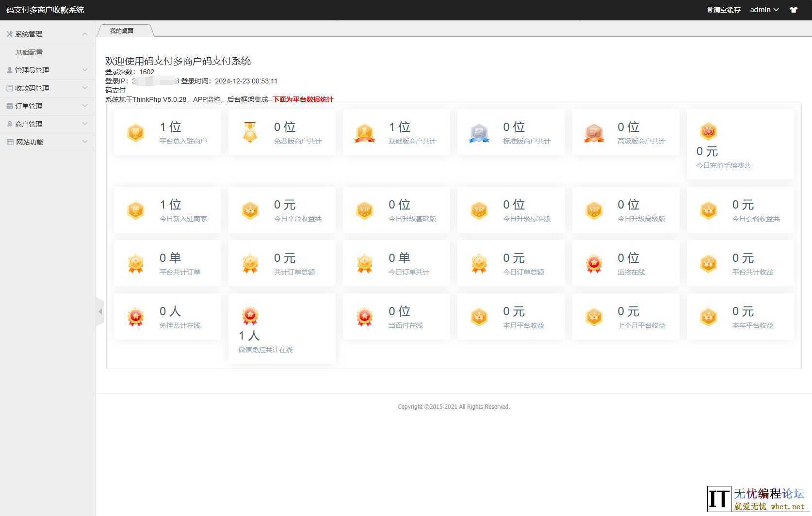Click the 标准版商户共计 silver badge icon
The image size is (812, 516).
(479, 132)
